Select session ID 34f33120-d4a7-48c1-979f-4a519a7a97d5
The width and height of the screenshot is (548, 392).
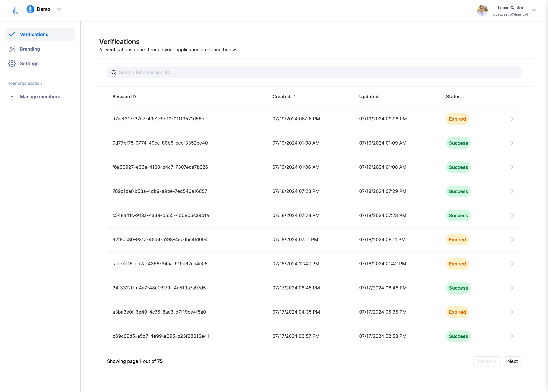tap(159, 288)
